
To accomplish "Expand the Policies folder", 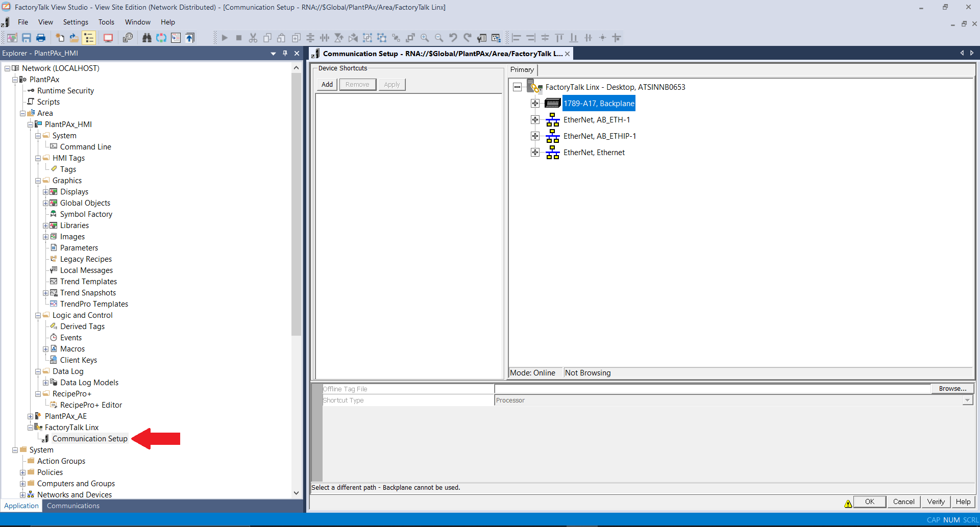I will [22, 472].
